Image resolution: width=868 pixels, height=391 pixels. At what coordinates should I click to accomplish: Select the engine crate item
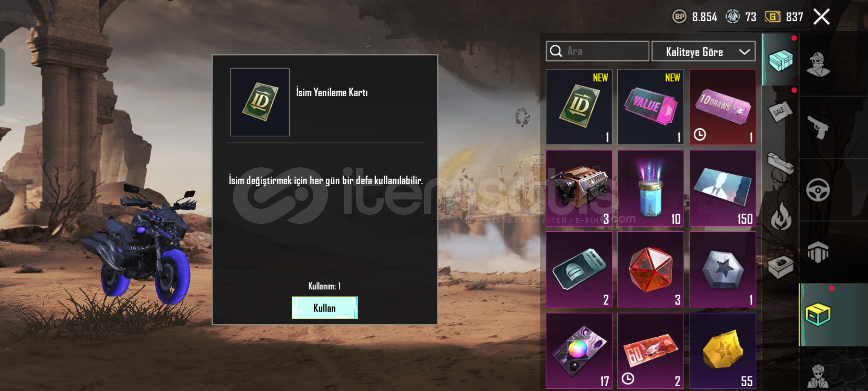tap(579, 188)
